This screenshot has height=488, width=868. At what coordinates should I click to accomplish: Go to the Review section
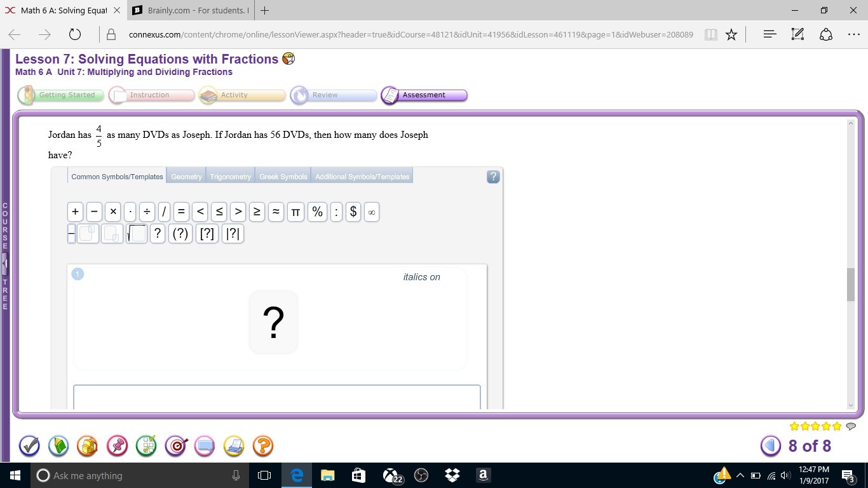click(x=334, y=95)
